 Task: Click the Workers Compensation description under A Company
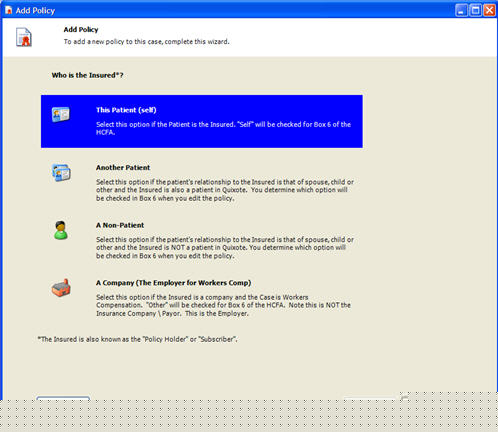(223, 305)
